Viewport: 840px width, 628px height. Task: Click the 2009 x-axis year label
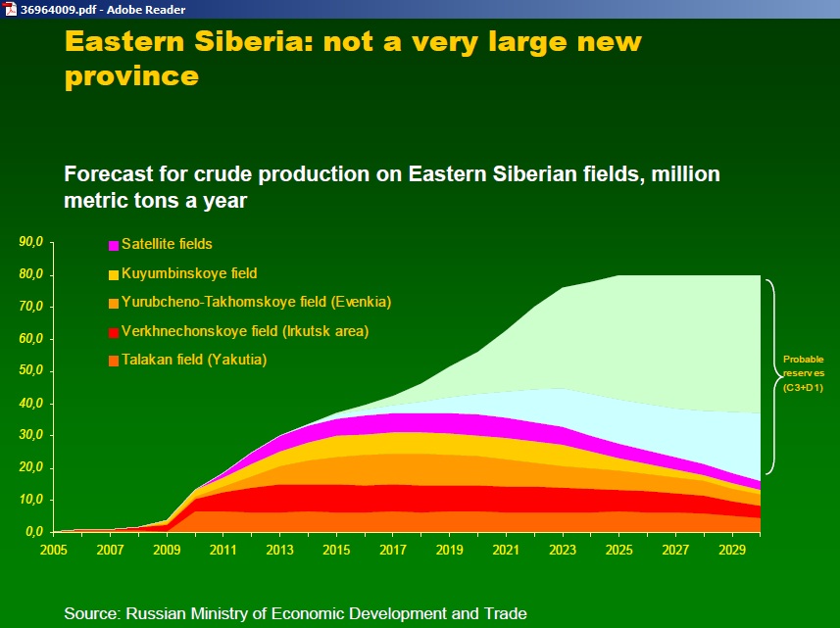point(168,550)
